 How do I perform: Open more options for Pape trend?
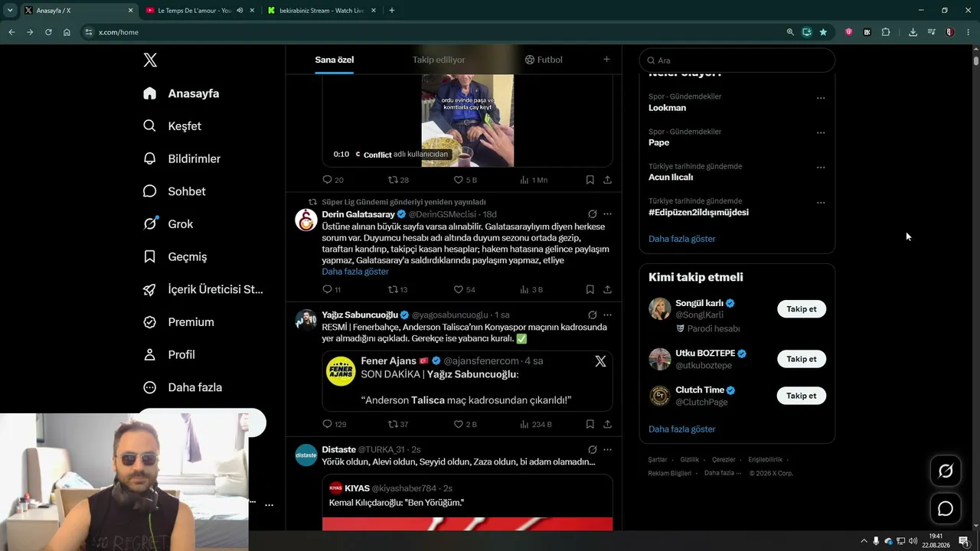(x=821, y=133)
